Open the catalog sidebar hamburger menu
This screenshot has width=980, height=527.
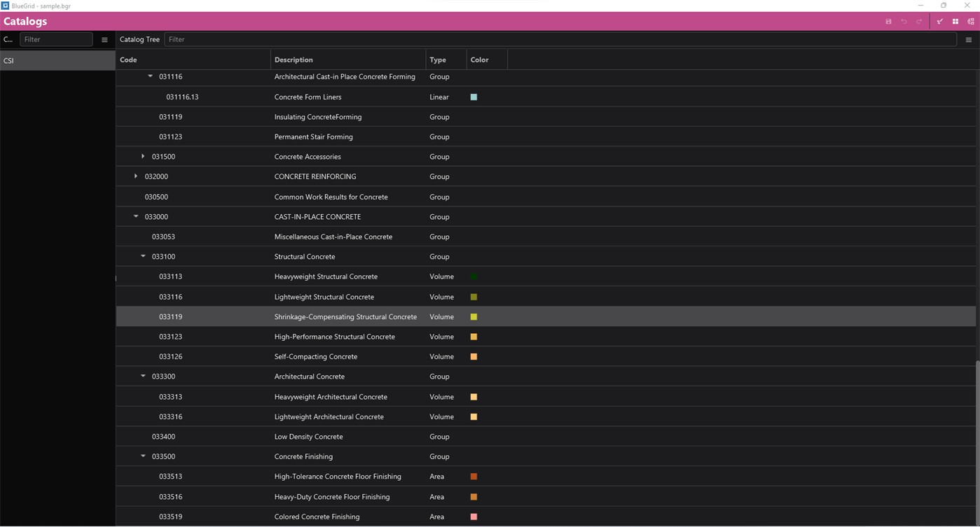click(104, 39)
